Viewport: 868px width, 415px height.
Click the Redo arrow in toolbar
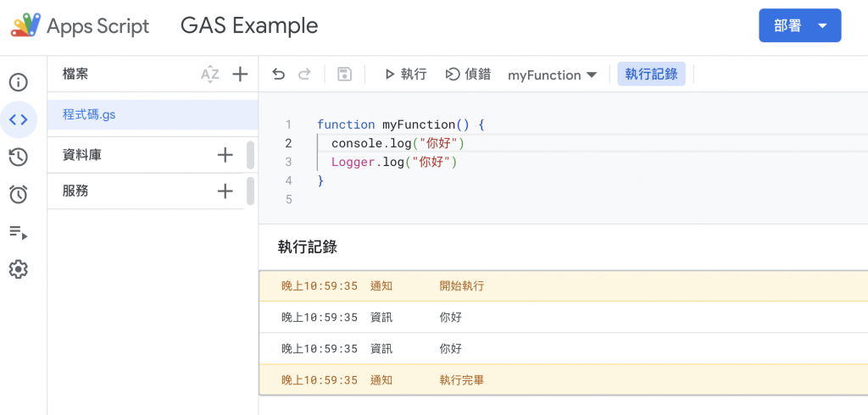pyautogui.click(x=304, y=75)
